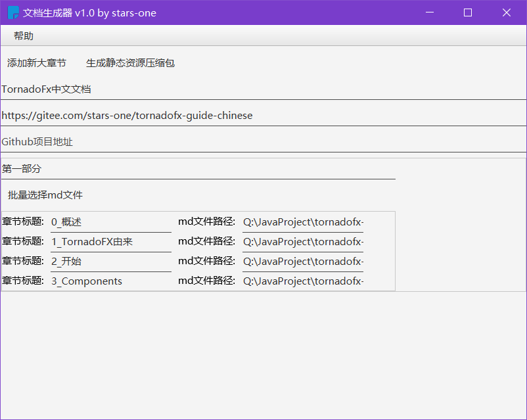
Task: Minimize the 文档生成器 window
Action: coord(430,12)
